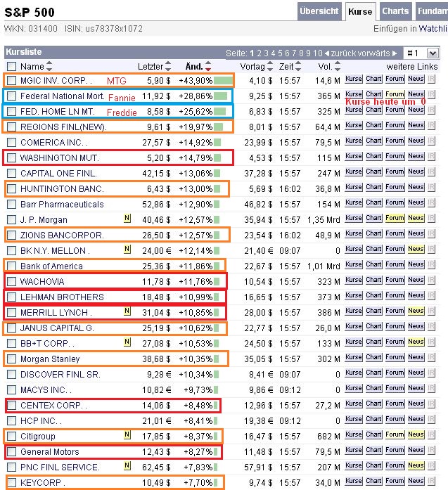The height and width of the screenshot is (490, 448).
Task: Open Kurse link for KEYCORP
Action: [x=354, y=481]
